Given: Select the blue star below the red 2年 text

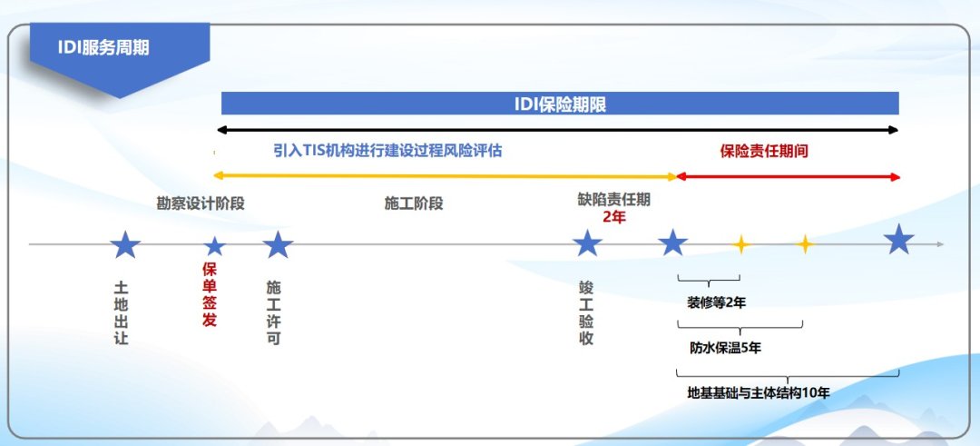Looking at the screenshot, I should tap(672, 243).
